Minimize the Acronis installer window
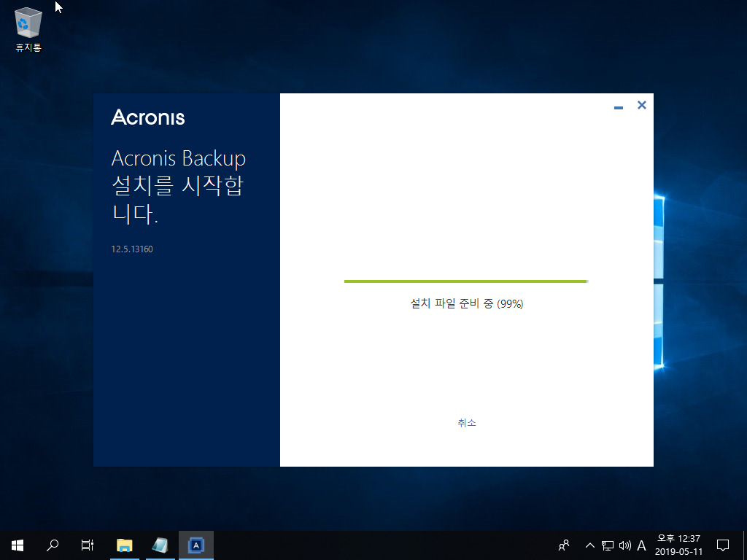Screen dimensions: 747x560 (x=619, y=108)
